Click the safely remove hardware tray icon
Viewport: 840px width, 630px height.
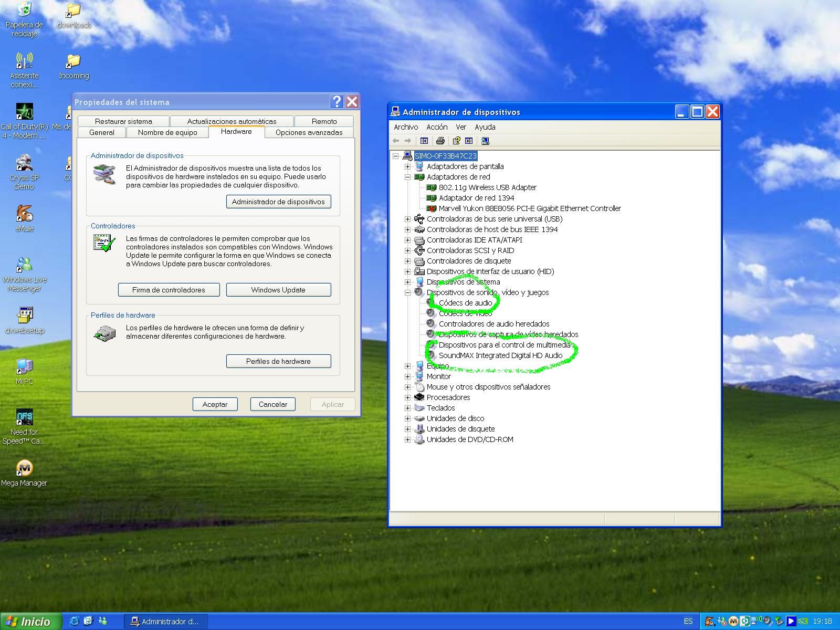[x=780, y=622]
